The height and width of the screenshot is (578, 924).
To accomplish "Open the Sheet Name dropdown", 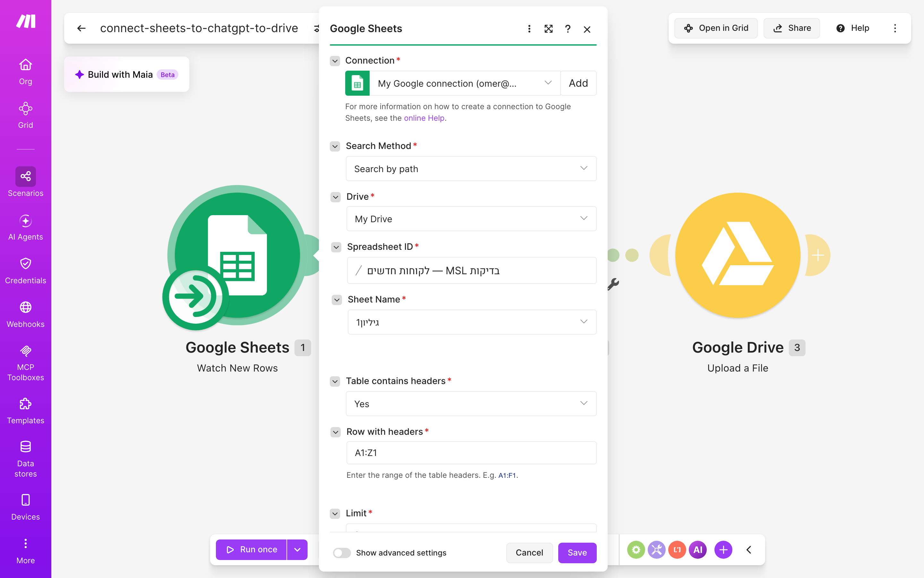I will click(472, 322).
